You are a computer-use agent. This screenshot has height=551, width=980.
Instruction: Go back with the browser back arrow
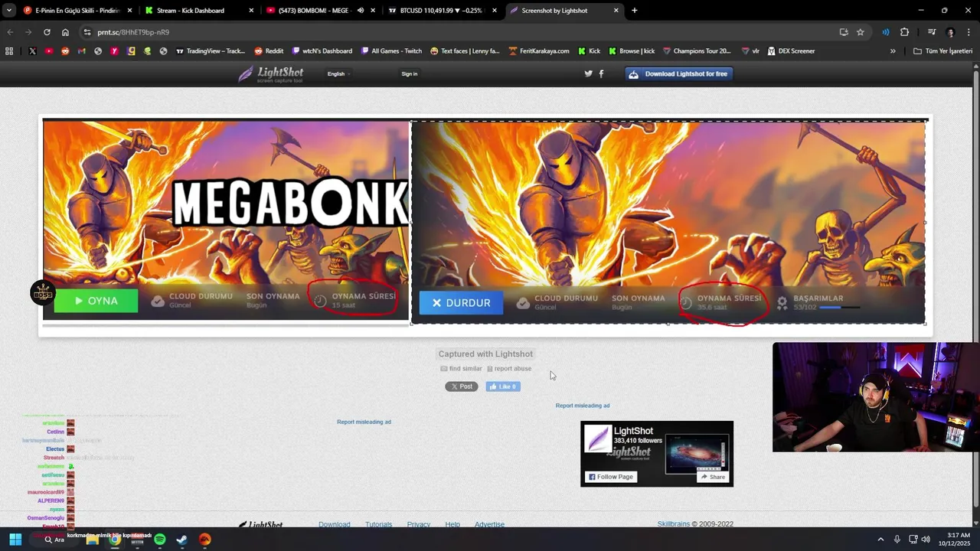pyautogui.click(x=10, y=32)
